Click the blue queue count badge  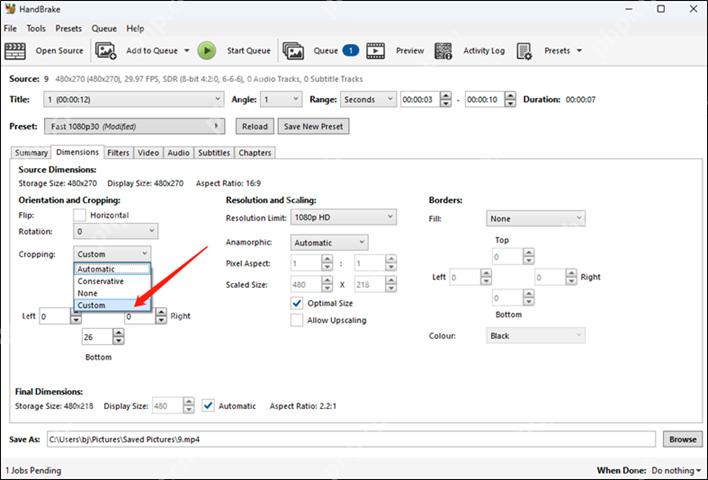coord(350,51)
